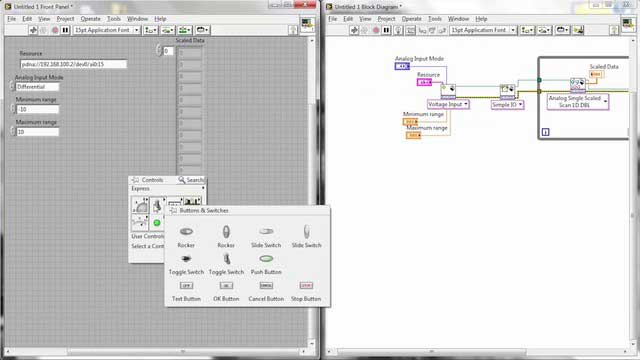Click the Front Panel horizontal scrollbar
640x360 pixels.
(156, 351)
